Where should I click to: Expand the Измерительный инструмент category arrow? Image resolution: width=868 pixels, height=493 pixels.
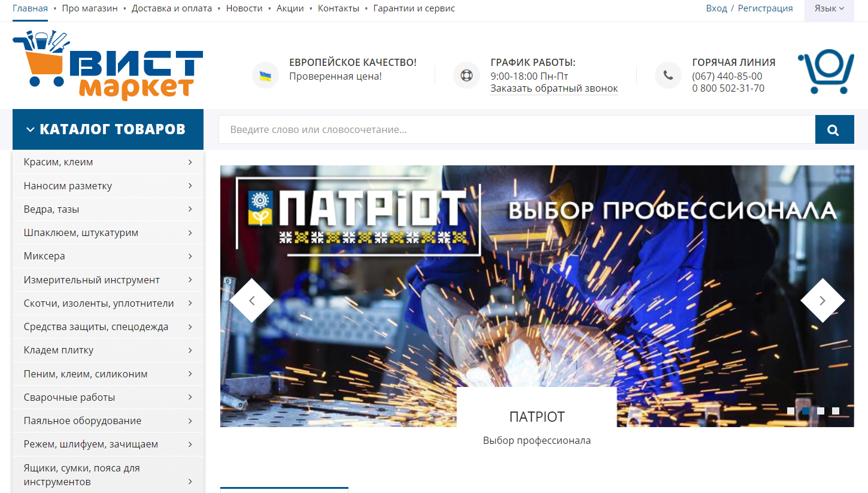coord(190,280)
